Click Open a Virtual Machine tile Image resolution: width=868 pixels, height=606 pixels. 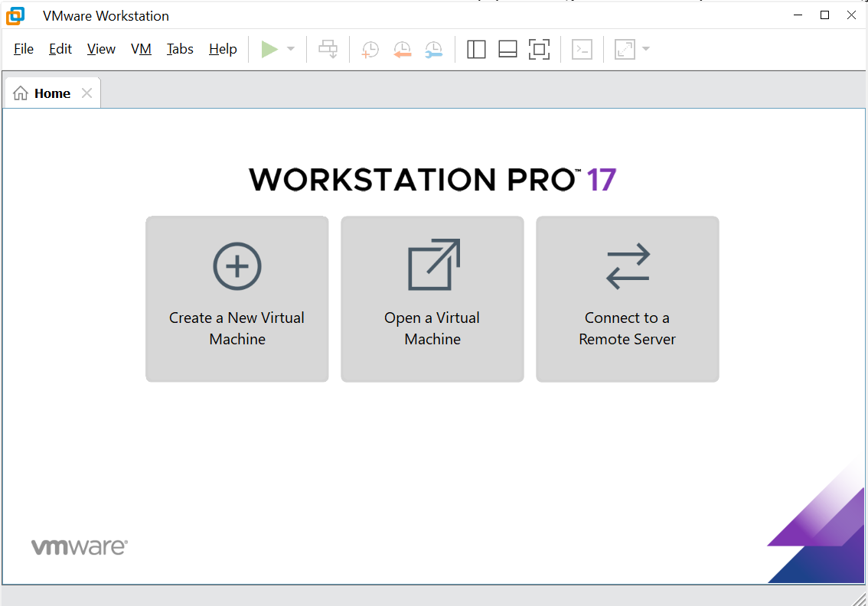tap(432, 299)
